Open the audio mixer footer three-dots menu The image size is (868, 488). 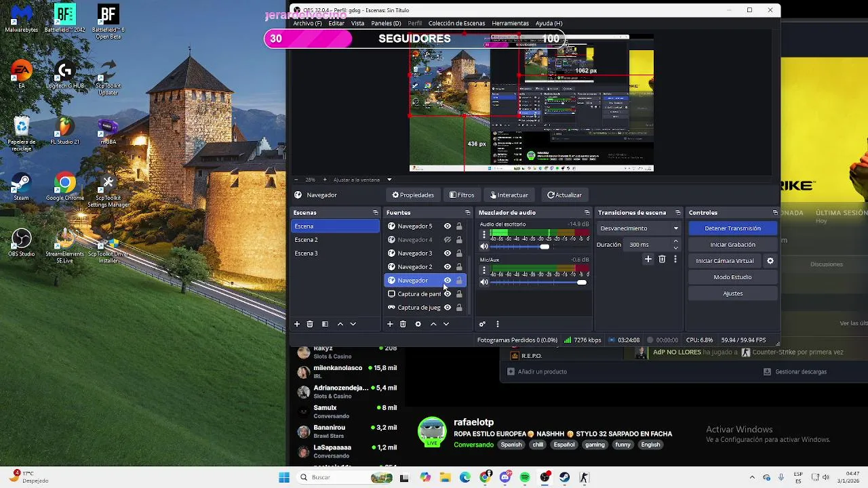point(497,324)
